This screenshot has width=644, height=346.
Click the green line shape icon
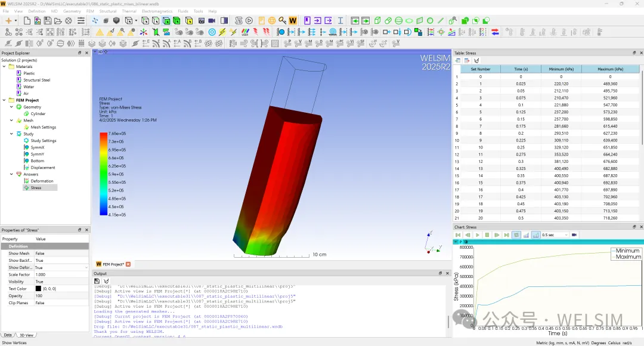(x=441, y=20)
